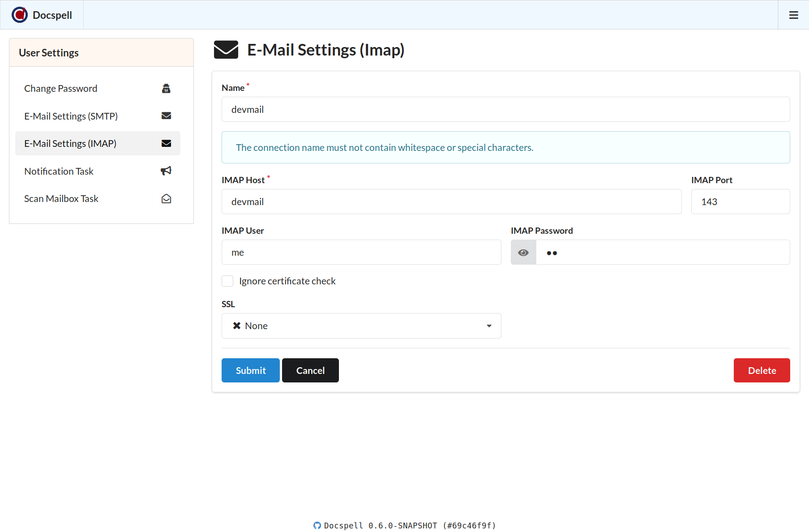Click the Cancel button

[x=310, y=370]
